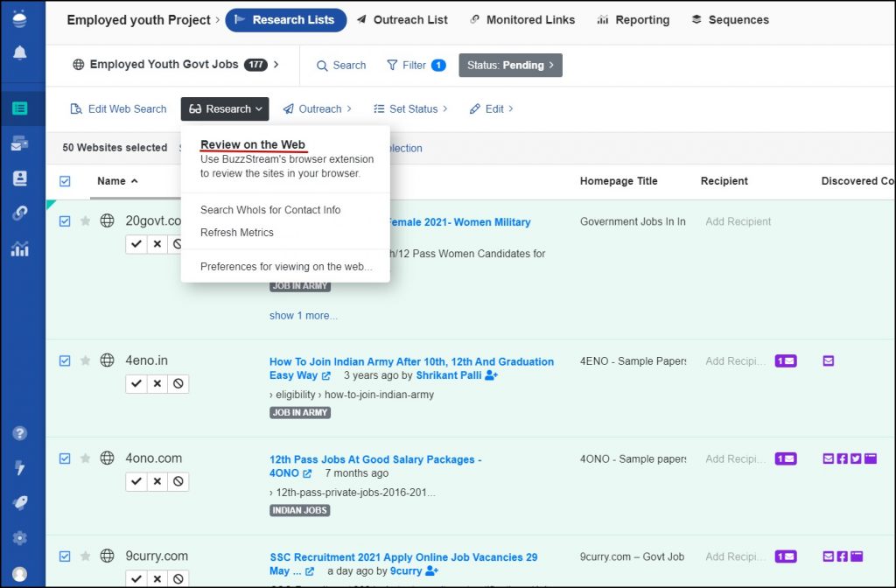Screen dimensions: 896x588
Task: Approve 20govt with the checkmark button
Action: 136,244
